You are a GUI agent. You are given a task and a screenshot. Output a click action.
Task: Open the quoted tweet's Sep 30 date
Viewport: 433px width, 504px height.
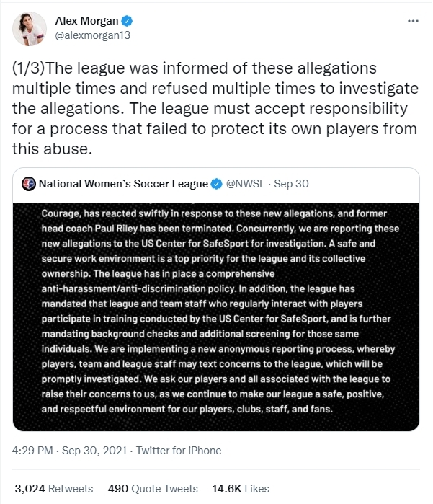tap(291, 184)
